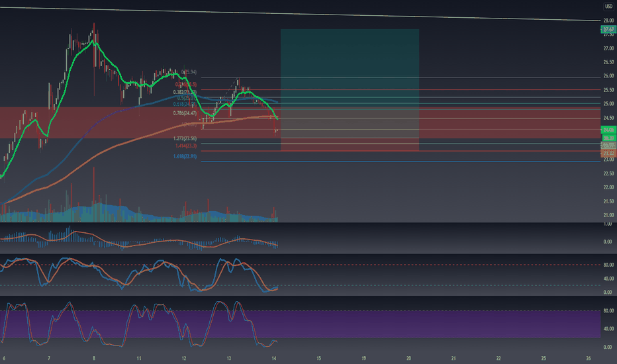Viewport: 617px width, 364px height.
Task: Click the 1.00 label on MACD pane axis
Action: 608,224
